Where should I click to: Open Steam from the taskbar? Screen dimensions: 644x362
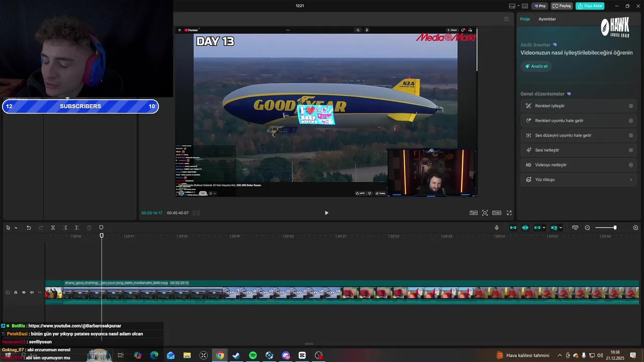click(x=236, y=355)
